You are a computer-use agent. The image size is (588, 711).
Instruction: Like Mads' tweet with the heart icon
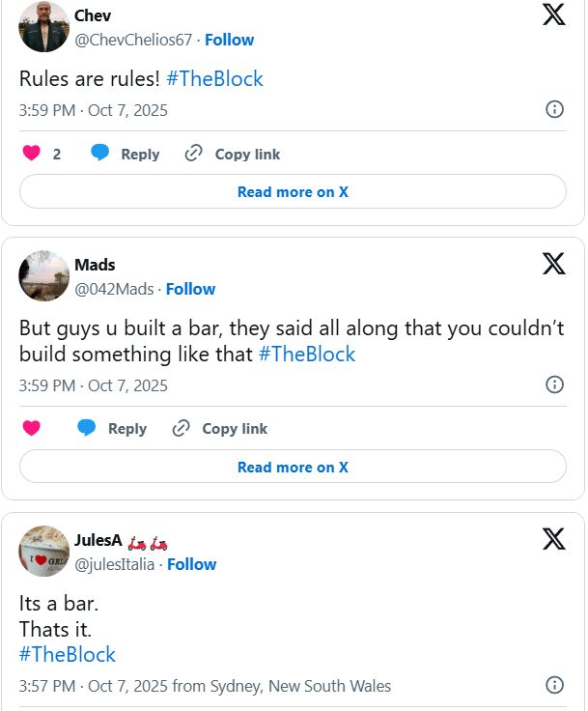click(x=32, y=428)
